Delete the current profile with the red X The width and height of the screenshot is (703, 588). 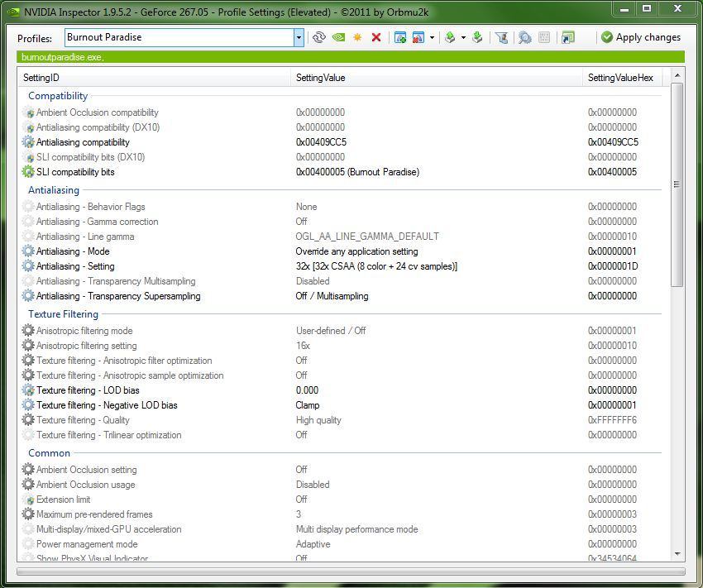[376, 37]
